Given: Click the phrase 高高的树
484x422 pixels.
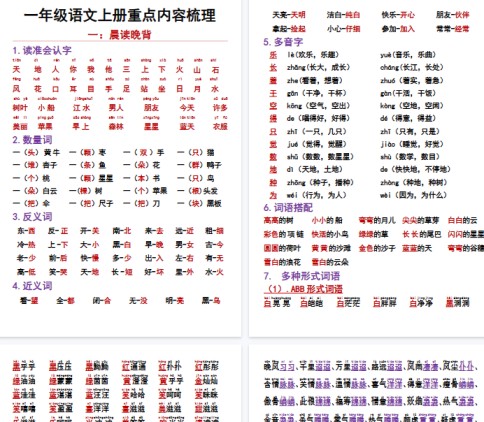Looking at the screenshot, I should click(x=279, y=220).
